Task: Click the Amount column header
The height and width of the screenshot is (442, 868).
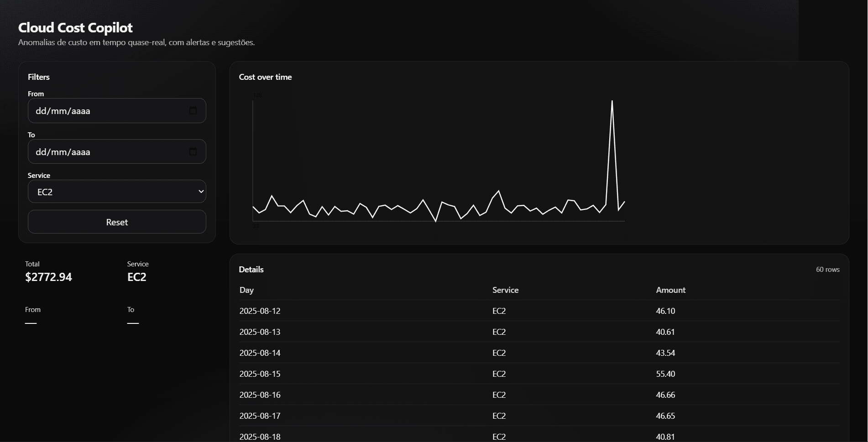Action: [670, 290]
